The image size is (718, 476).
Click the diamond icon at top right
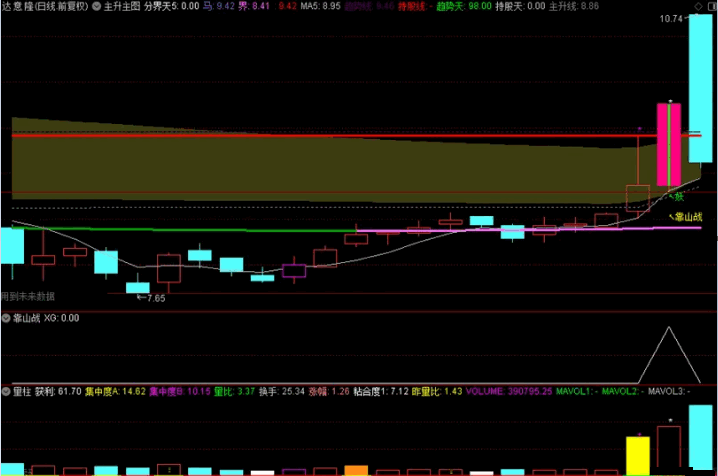click(699, 6)
